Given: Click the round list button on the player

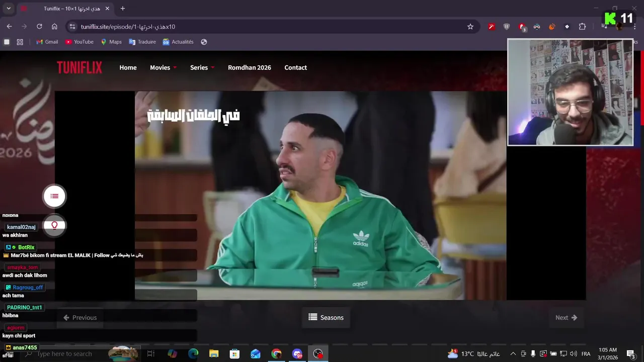Looking at the screenshot, I should [54, 196].
